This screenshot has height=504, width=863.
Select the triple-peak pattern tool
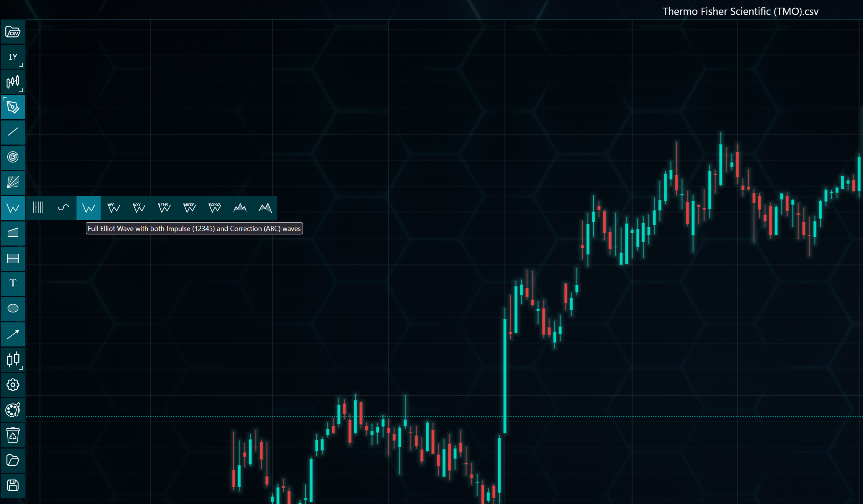click(240, 208)
